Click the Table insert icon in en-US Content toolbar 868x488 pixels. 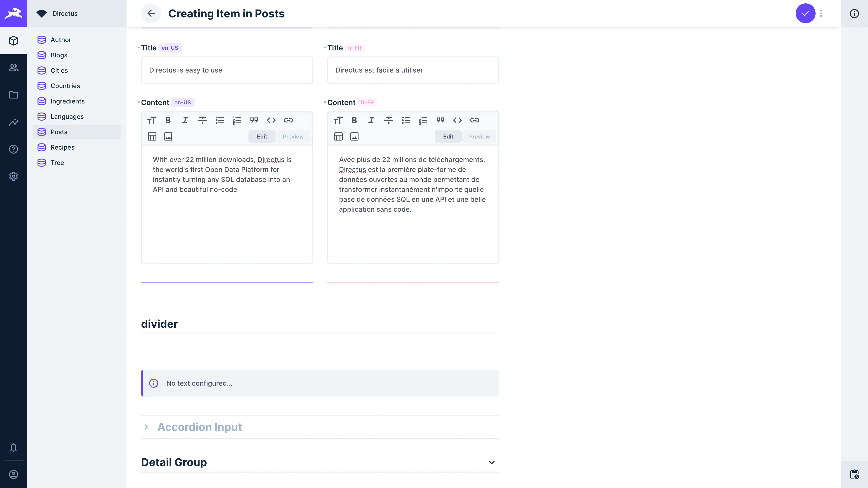click(x=152, y=136)
